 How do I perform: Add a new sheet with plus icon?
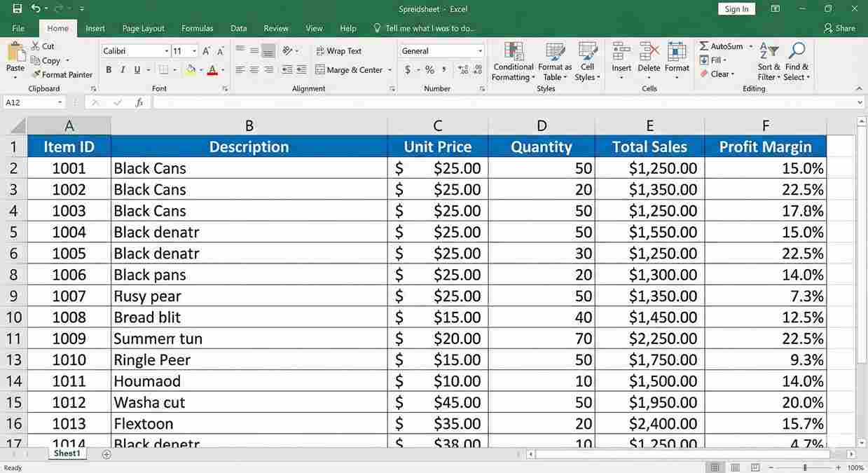(x=106, y=454)
